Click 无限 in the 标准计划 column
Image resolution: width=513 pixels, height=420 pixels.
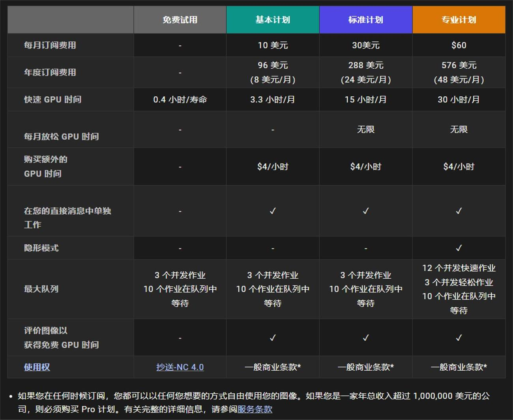pos(366,129)
